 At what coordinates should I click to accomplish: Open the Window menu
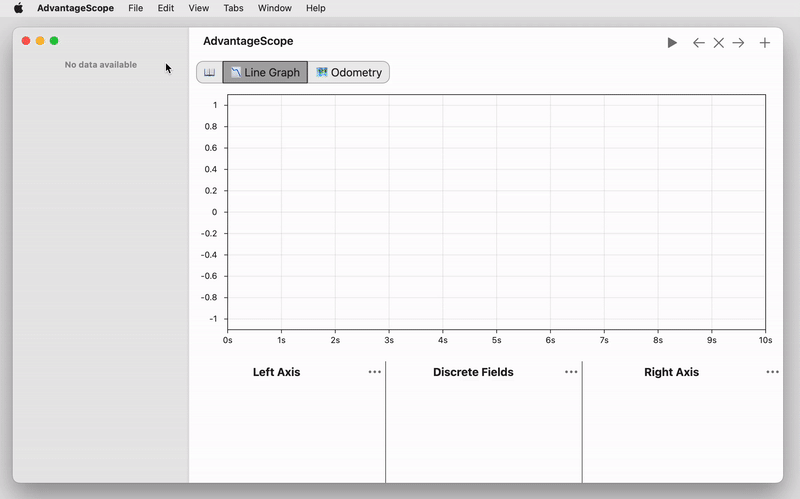(x=274, y=8)
